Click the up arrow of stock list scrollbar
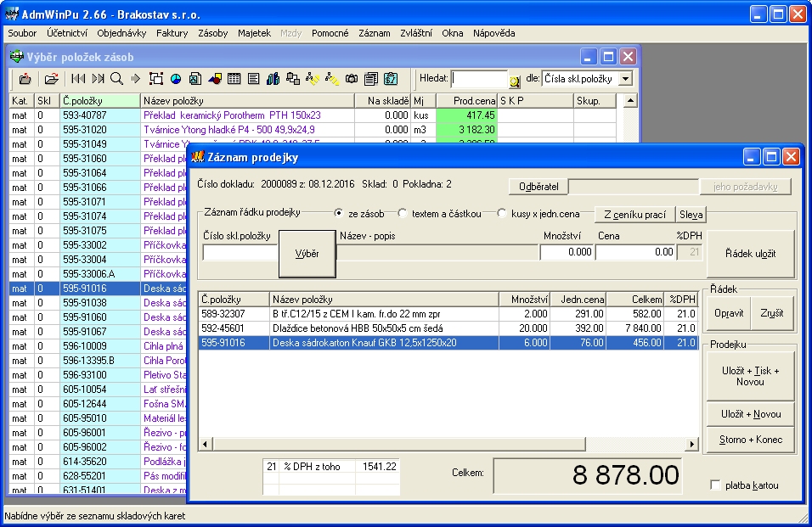This screenshot has width=812, height=527. (x=629, y=100)
